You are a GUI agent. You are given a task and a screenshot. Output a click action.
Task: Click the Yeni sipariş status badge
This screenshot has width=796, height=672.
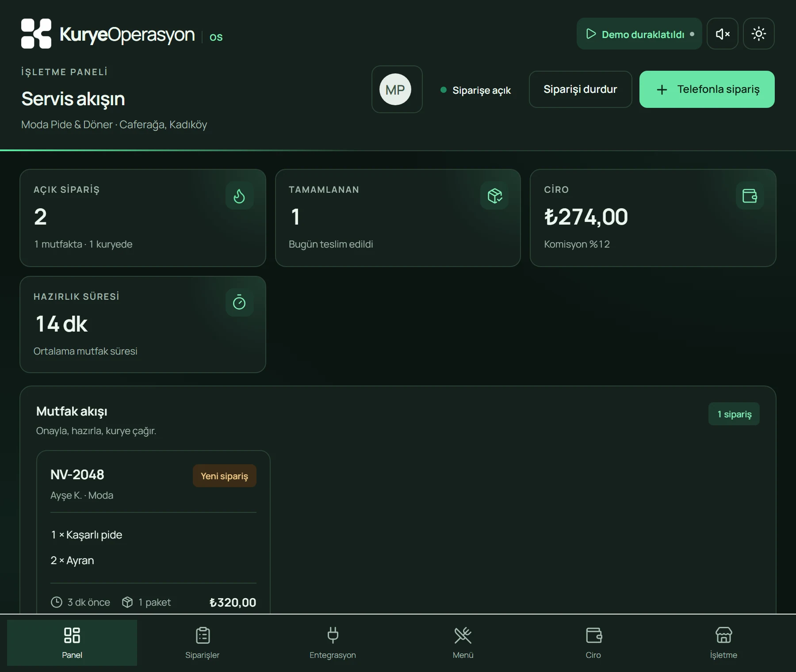click(x=225, y=476)
